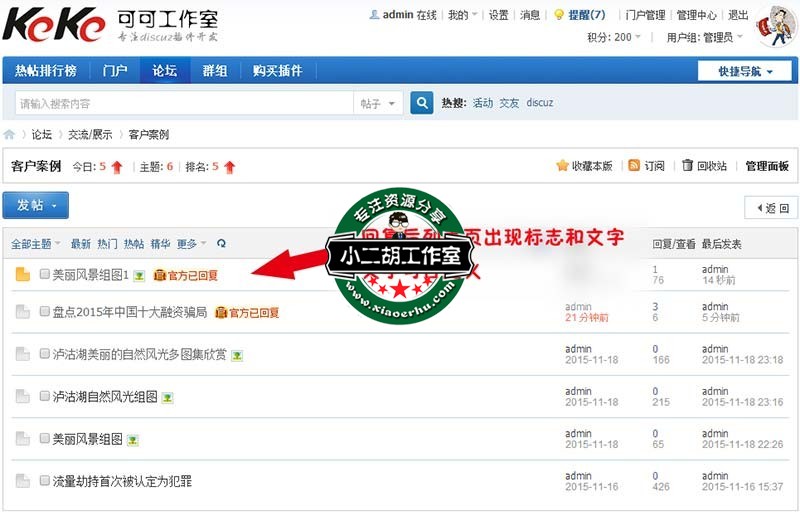Expand the 全部主题 filter dropdown
Screen dimensions: 800x516
(36, 244)
